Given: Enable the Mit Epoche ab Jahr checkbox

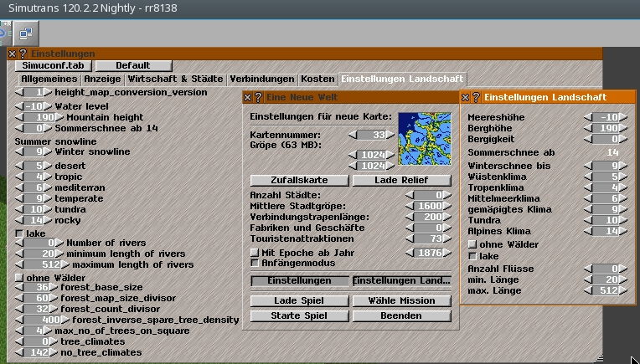Looking at the screenshot, I should click(255, 252).
